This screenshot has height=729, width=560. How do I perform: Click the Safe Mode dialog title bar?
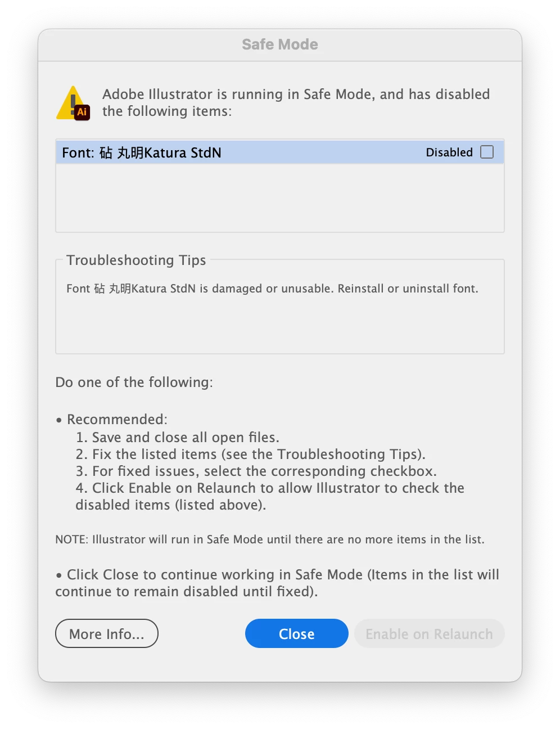click(280, 44)
